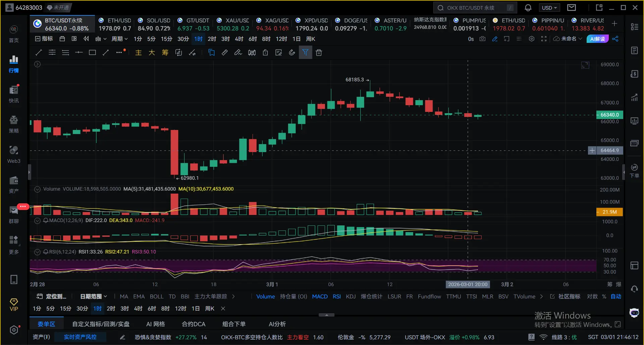Viewport: 644px width, 345px height.
Task: Switch to the XAU/USD ticker tab
Action: click(233, 24)
